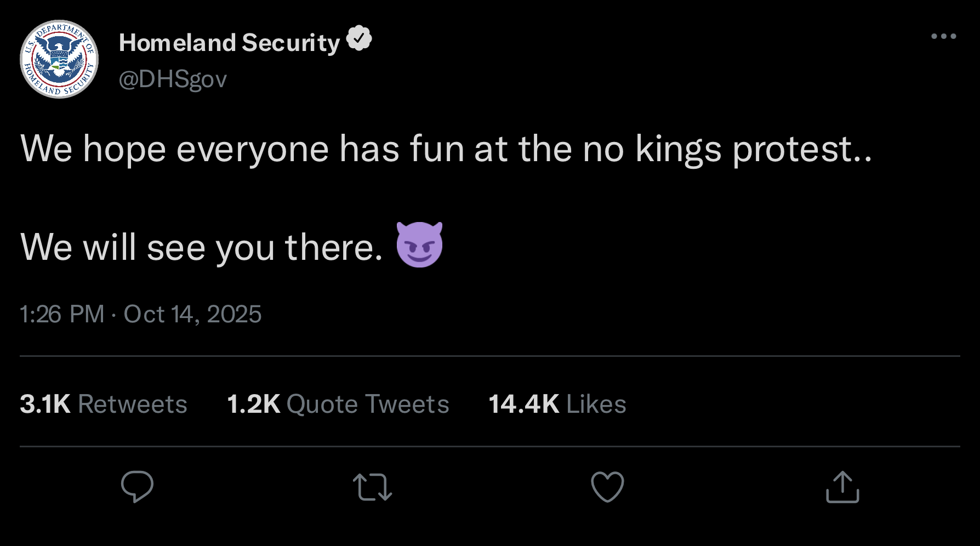Select the 'We will see you there.' sentence
The image size is (980, 546).
(201, 247)
